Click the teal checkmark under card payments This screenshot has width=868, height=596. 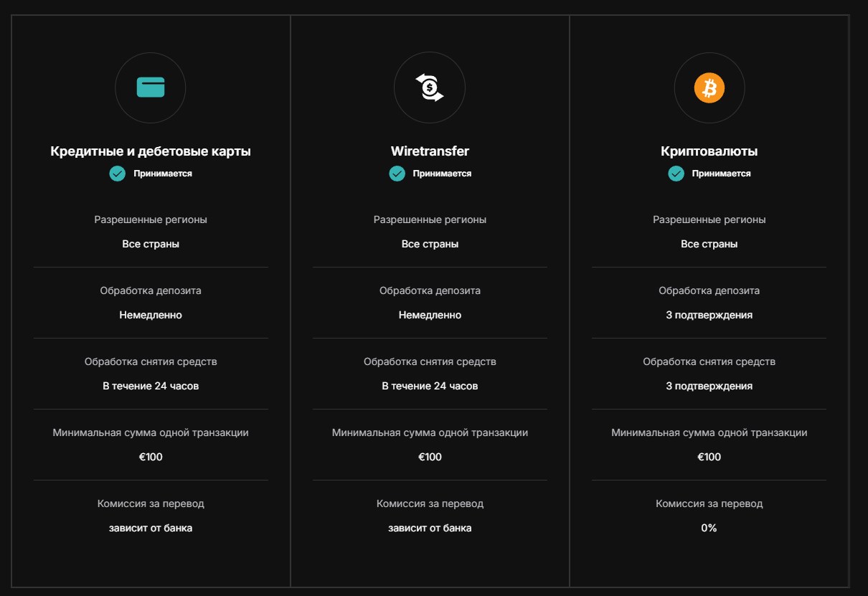pyautogui.click(x=118, y=174)
